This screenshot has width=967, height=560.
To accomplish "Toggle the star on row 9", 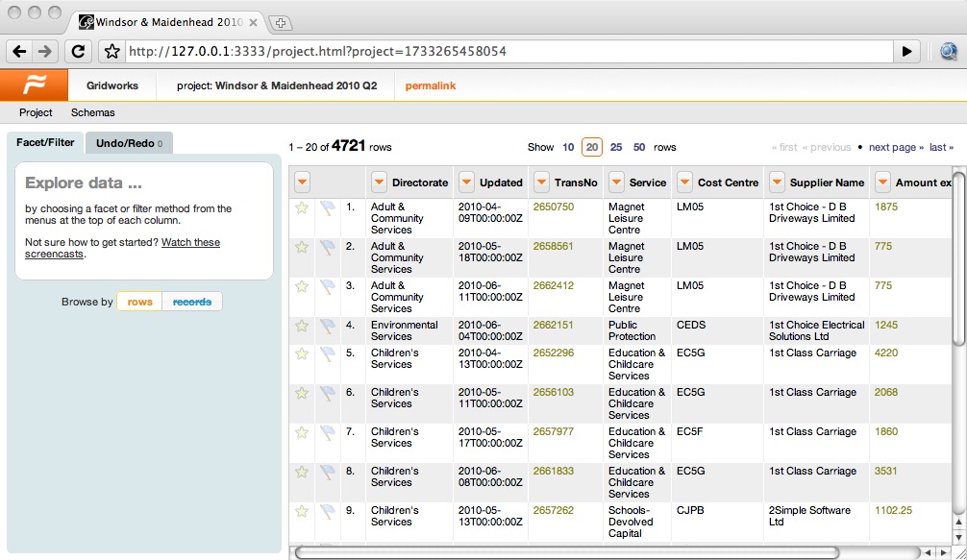I will [302, 511].
